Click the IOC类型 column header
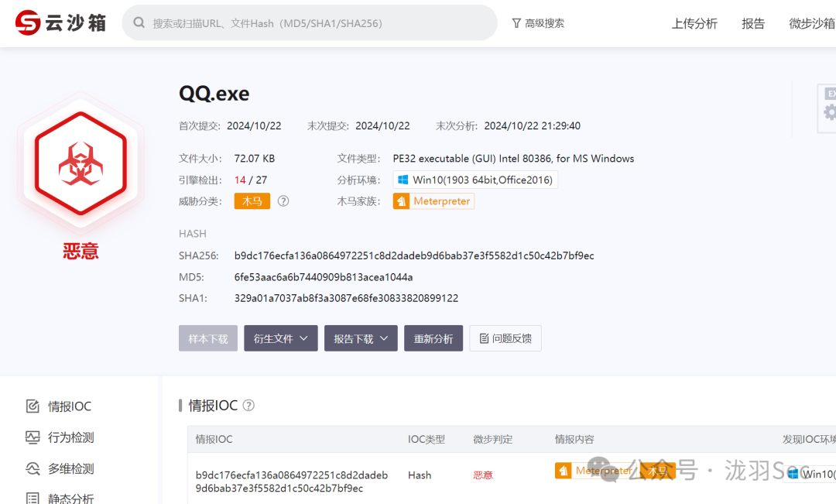836x504 pixels. pyautogui.click(x=426, y=439)
